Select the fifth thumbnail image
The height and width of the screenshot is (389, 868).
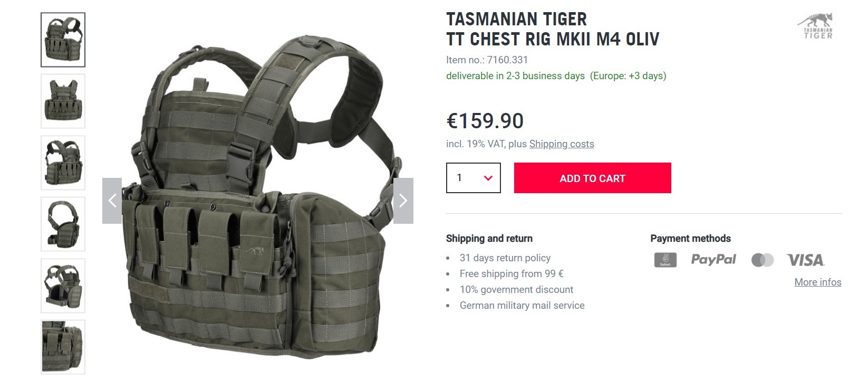pyautogui.click(x=63, y=286)
